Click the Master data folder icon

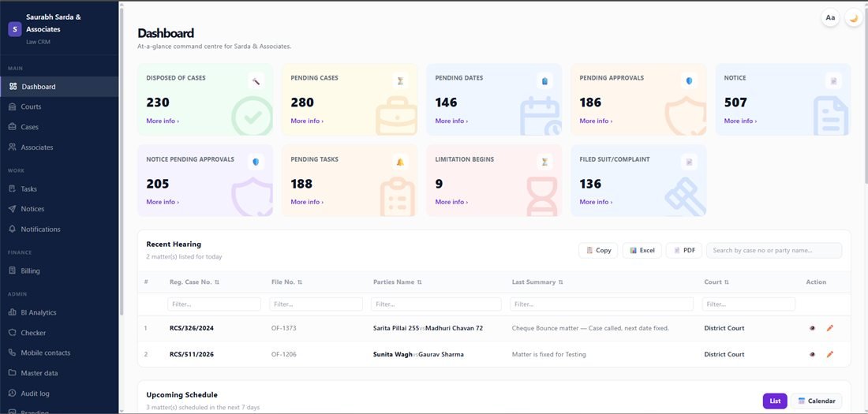point(12,373)
